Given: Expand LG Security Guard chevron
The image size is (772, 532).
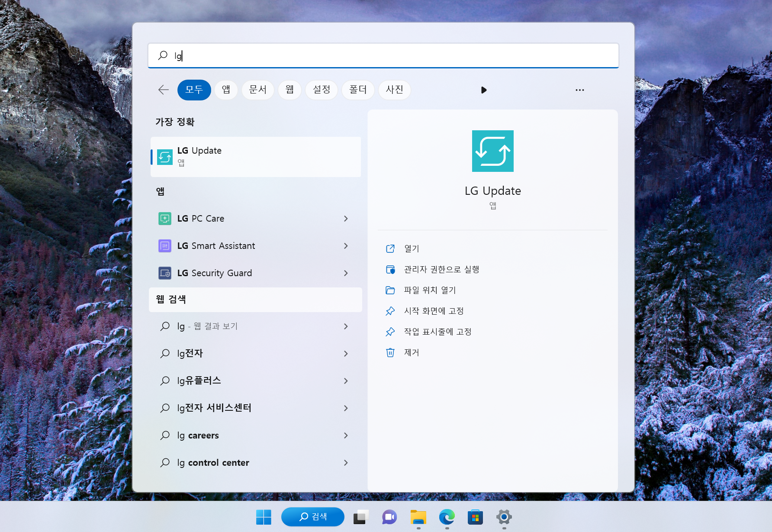Looking at the screenshot, I should tap(346, 273).
